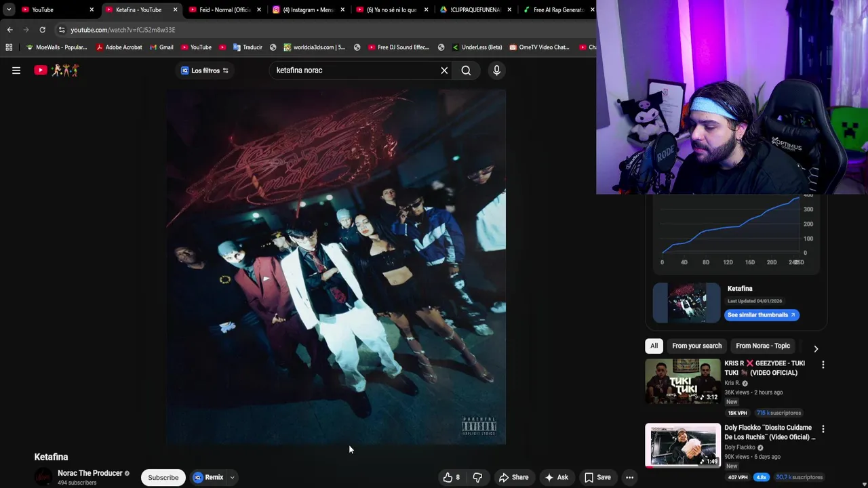Switch to the Feid - Normal tab
868x488 pixels.
point(224,9)
